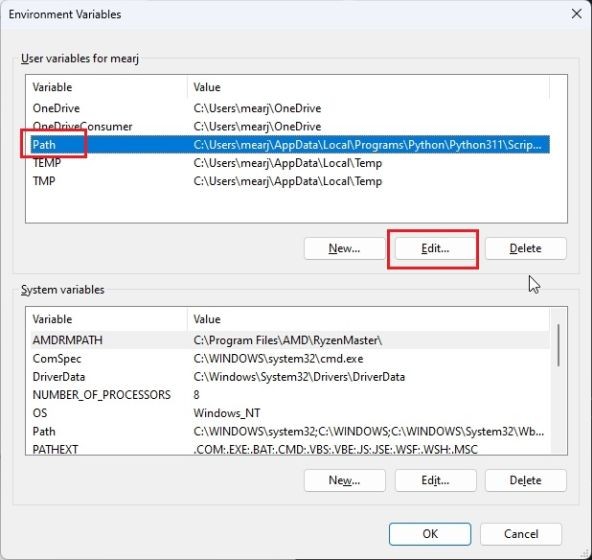Select ComSpec system variable
The image size is (592, 560).
[290, 358]
